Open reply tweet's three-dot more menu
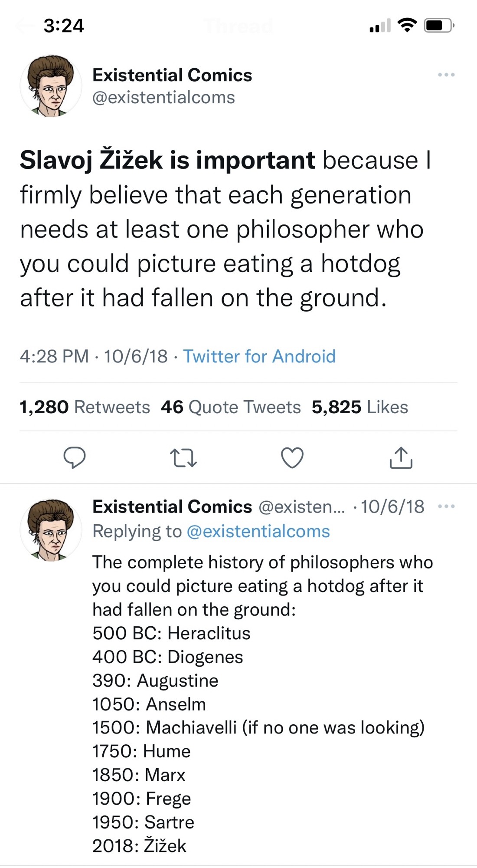 pos(446,506)
